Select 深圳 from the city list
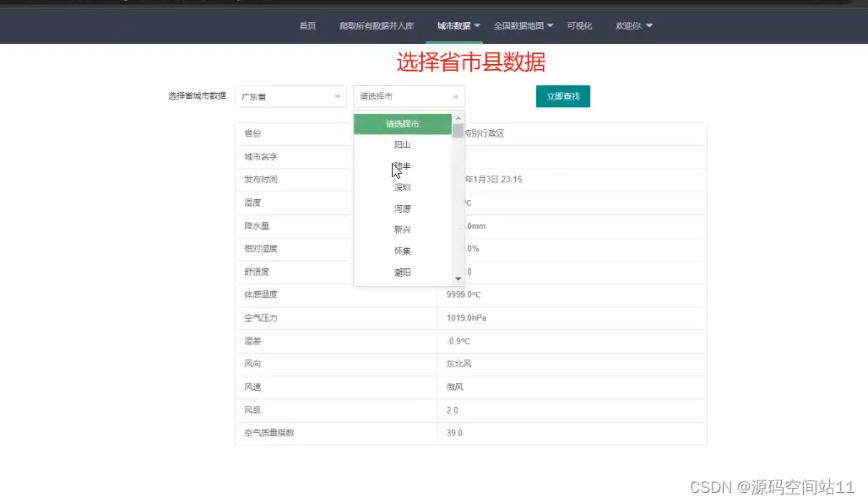This screenshot has height=503, width=868. pos(402,187)
